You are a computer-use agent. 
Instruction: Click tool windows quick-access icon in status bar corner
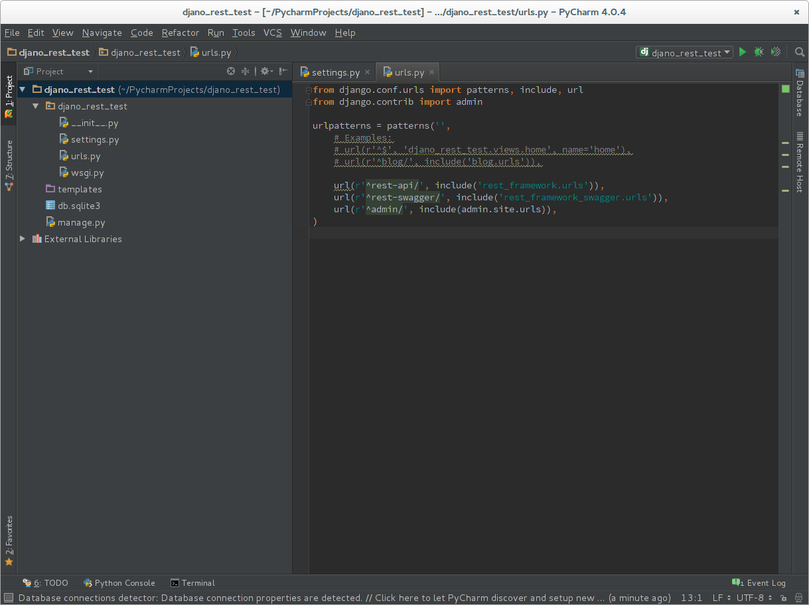coord(8,598)
